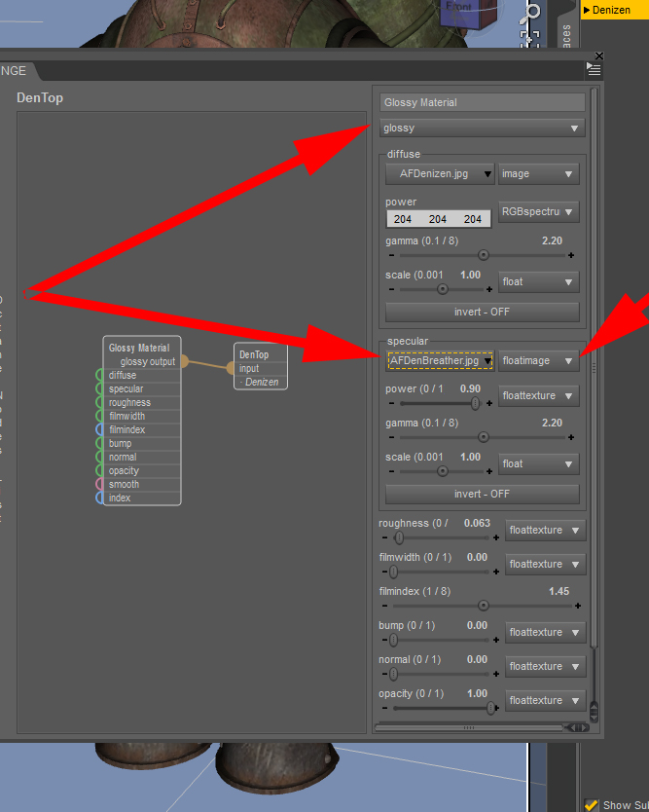649x812 pixels.
Task: Open specular power floattexture dropdown
Action: pyautogui.click(x=539, y=395)
